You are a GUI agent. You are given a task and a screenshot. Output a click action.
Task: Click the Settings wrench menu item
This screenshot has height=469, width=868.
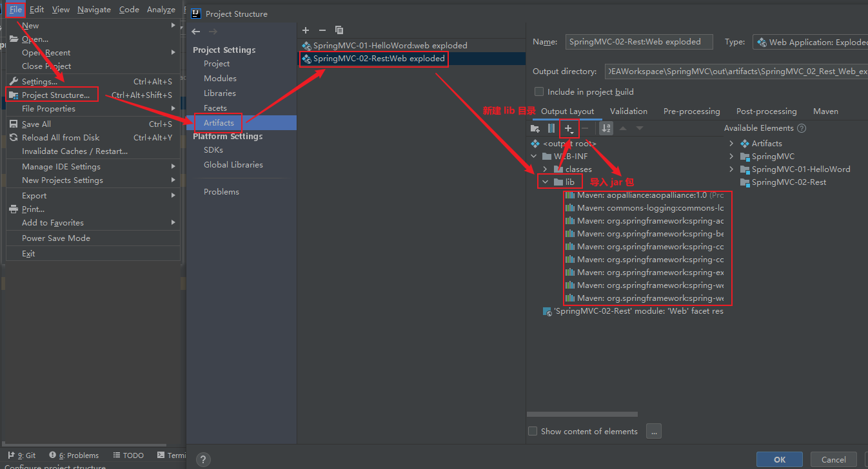[93, 81]
